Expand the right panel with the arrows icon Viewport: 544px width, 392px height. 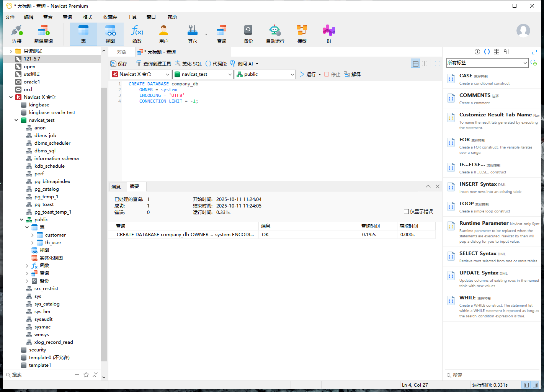click(534, 52)
